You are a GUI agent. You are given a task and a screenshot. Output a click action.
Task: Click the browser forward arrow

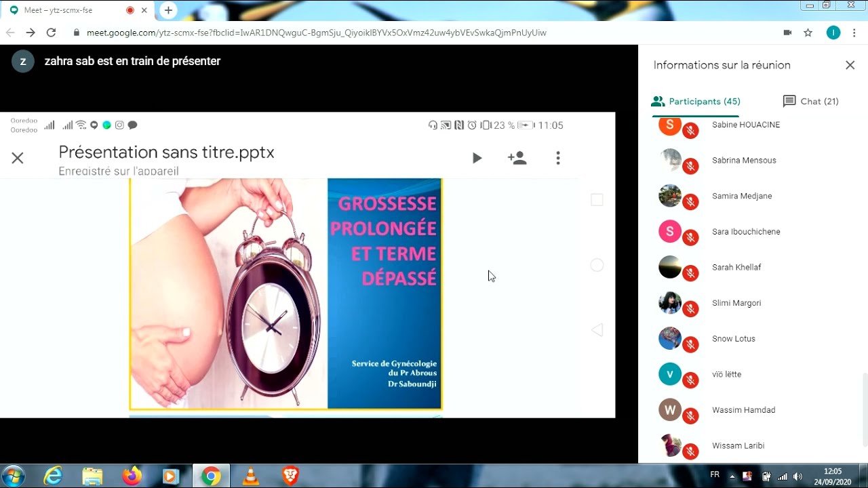coord(31,33)
